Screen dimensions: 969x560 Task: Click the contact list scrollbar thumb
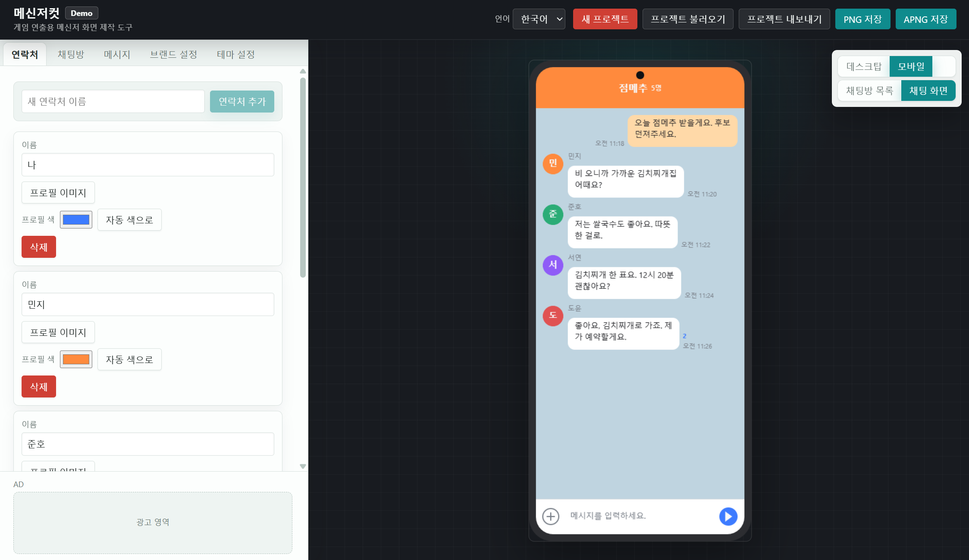[303, 178]
